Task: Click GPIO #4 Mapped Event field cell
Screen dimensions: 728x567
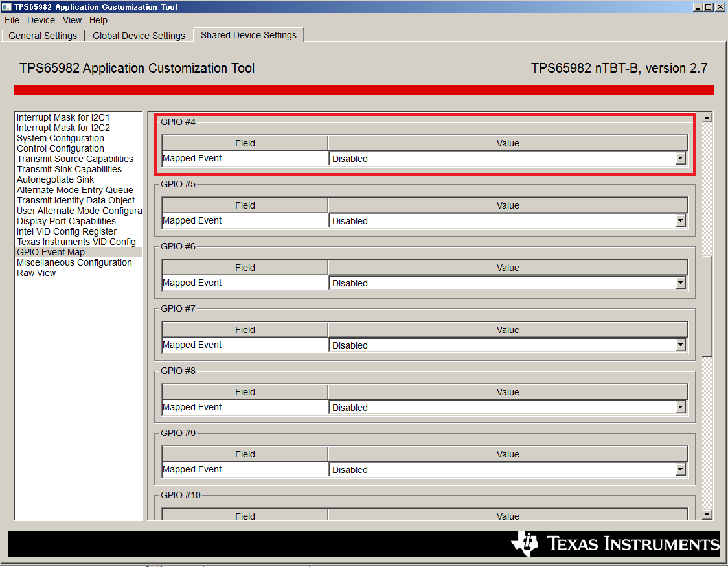Action: 245,158
